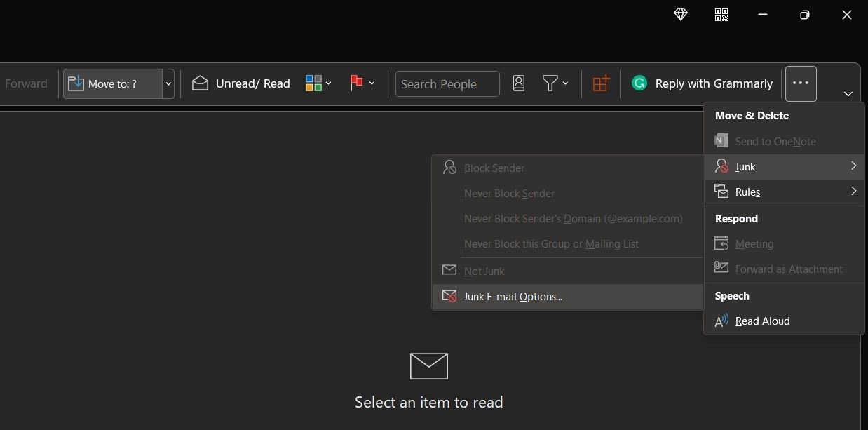Expand the Follow Up flag dropdown arrow
This screenshot has width=868, height=430.
(x=372, y=83)
